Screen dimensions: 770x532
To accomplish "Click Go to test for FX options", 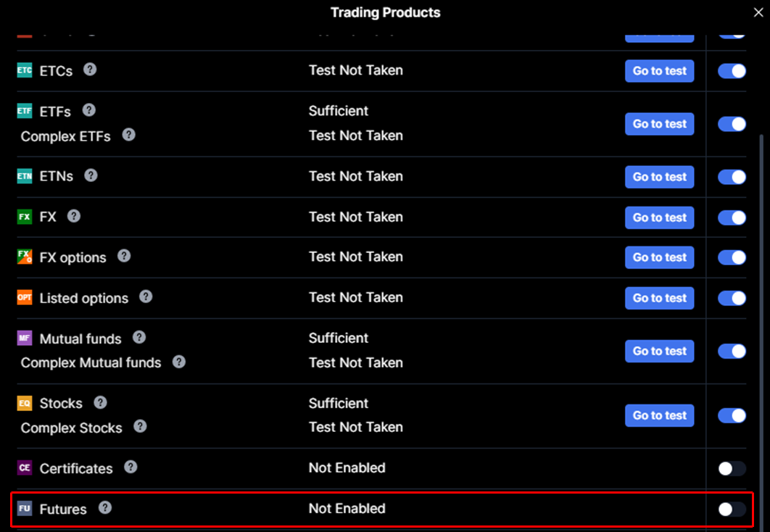I will click(x=659, y=257).
